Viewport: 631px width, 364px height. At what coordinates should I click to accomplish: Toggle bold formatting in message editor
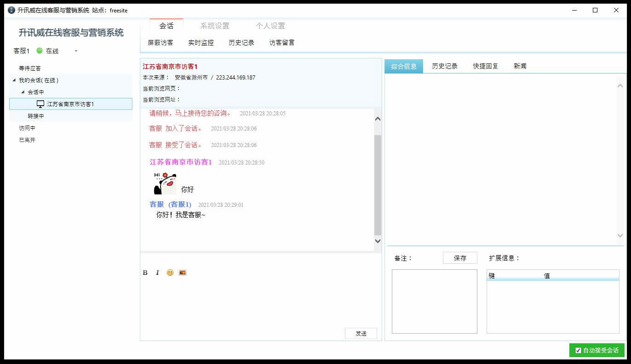(x=145, y=273)
